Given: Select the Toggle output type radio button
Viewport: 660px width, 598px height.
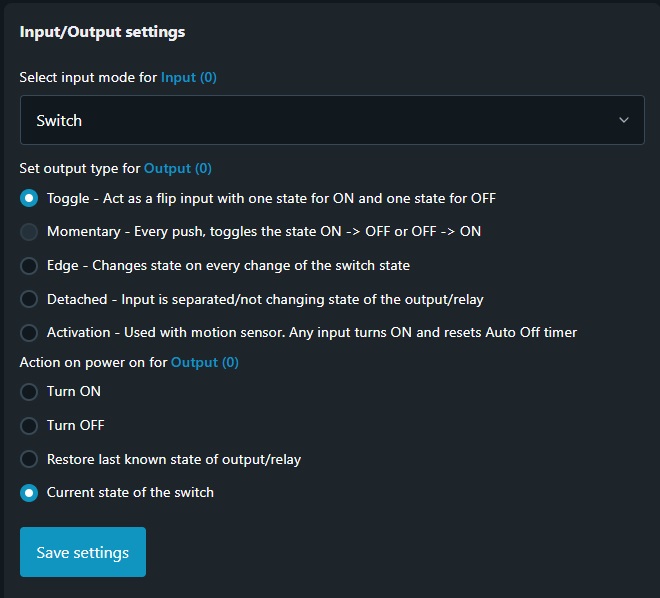Looking at the screenshot, I should 29,198.
